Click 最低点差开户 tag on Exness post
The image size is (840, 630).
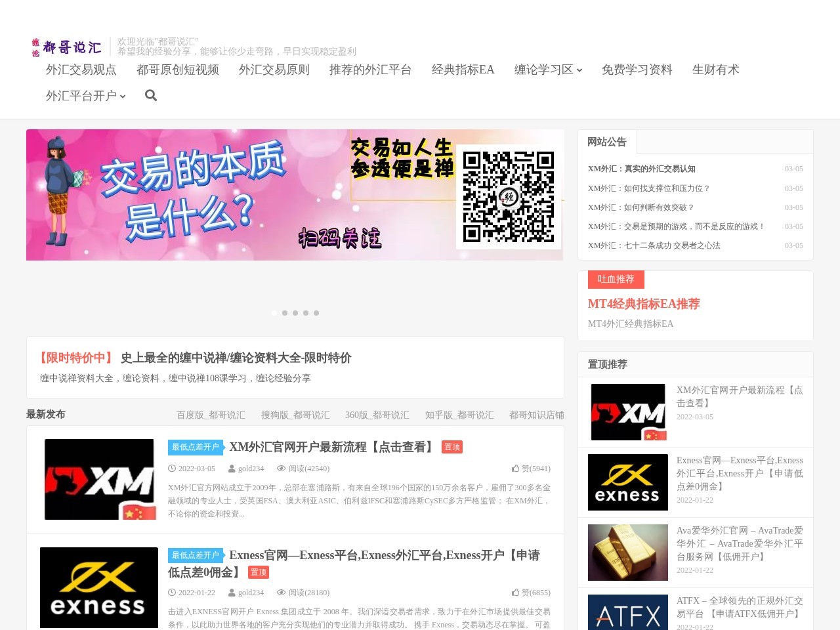[196, 555]
